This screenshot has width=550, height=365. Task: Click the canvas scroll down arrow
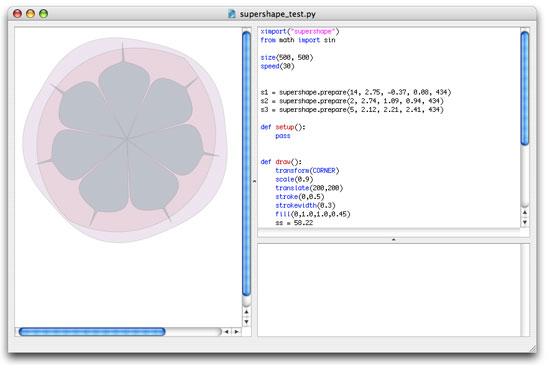[x=247, y=321]
